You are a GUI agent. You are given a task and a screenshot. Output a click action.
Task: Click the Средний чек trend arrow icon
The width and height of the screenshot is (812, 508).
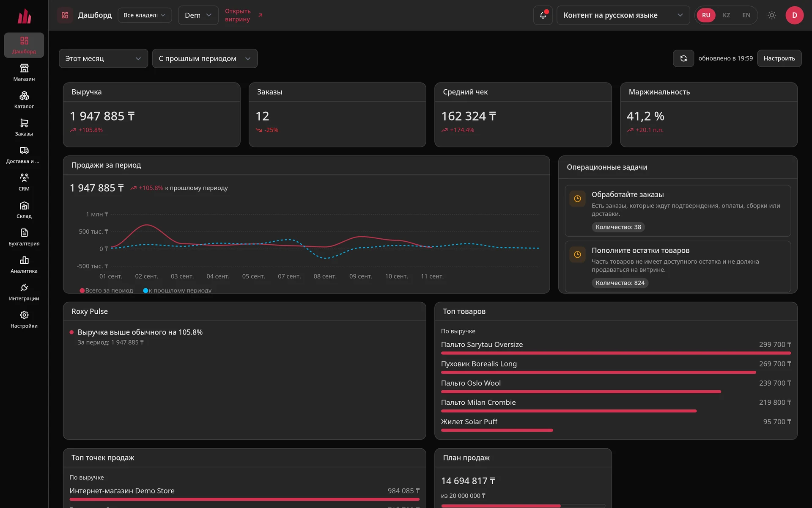(x=444, y=130)
